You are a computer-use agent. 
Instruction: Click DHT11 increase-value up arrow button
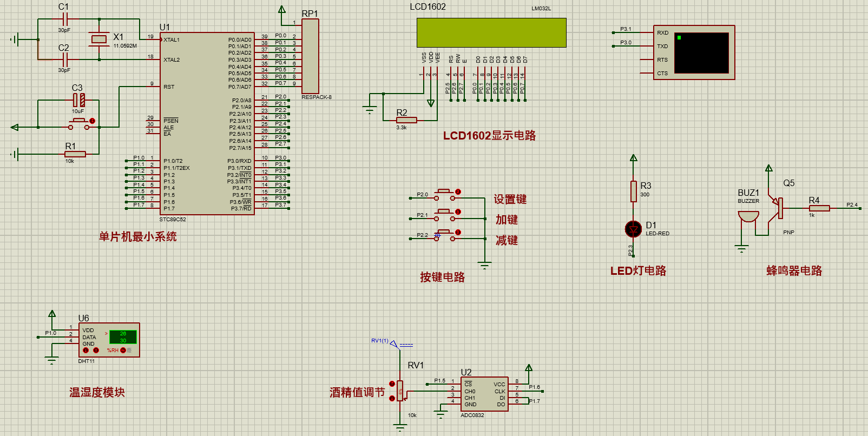tap(96, 351)
